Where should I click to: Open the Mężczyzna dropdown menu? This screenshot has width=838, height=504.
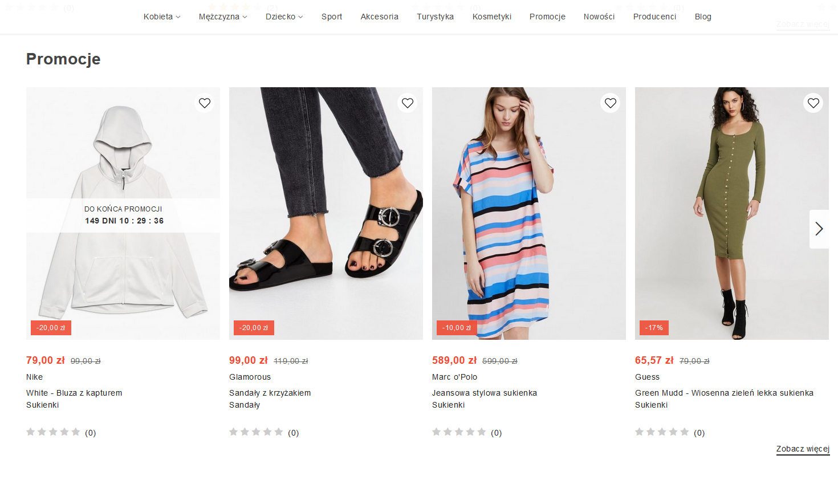point(223,17)
